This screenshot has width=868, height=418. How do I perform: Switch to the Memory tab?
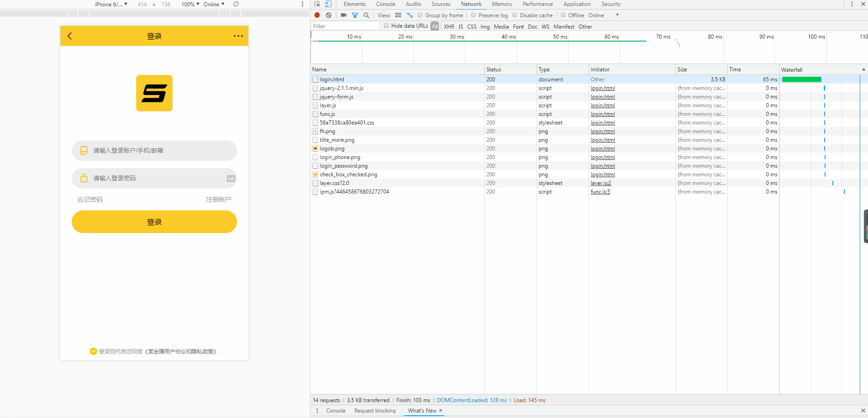[x=502, y=4]
